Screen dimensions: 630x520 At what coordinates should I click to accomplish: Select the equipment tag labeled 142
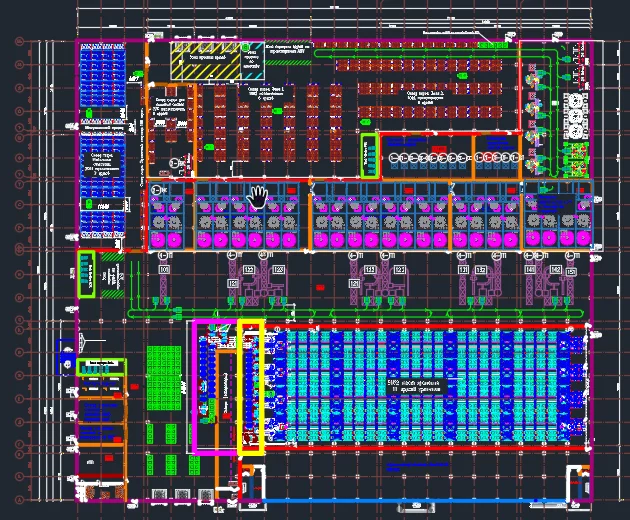click(556, 269)
